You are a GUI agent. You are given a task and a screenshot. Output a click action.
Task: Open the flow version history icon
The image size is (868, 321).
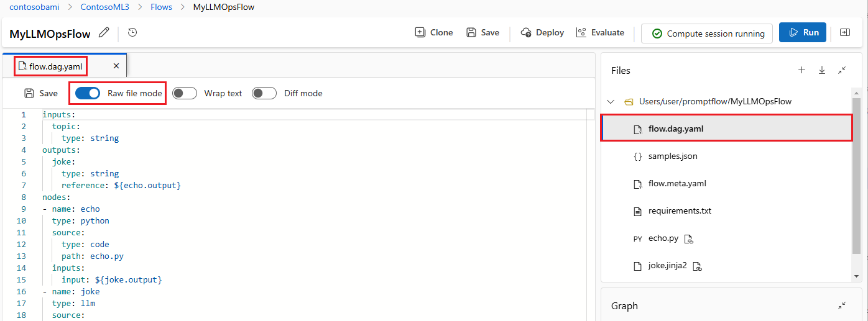[x=132, y=32]
